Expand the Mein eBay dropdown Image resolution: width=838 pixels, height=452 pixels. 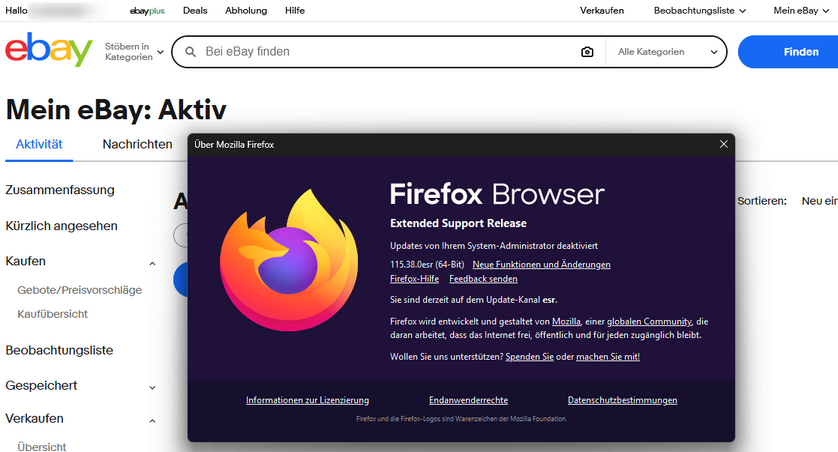801,11
